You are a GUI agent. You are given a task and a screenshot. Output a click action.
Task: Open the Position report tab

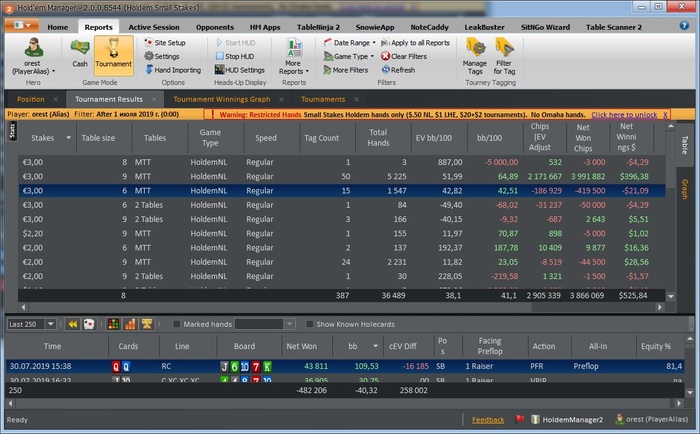pos(31,99)
